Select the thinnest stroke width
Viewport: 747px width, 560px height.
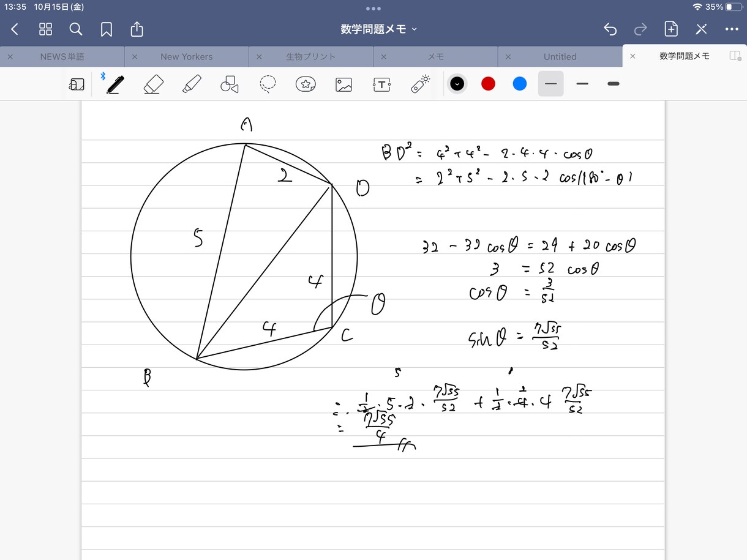(551, 84)
